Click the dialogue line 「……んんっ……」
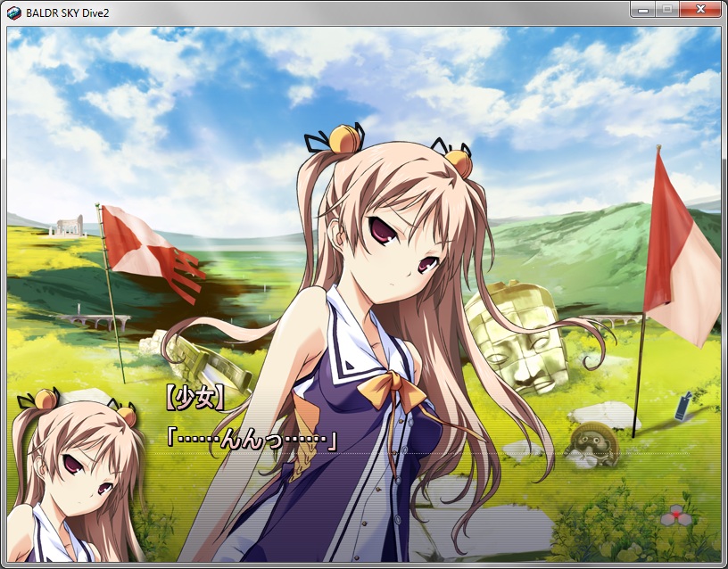The width and height of the screenshot is (728, 569). pos(252,440)
